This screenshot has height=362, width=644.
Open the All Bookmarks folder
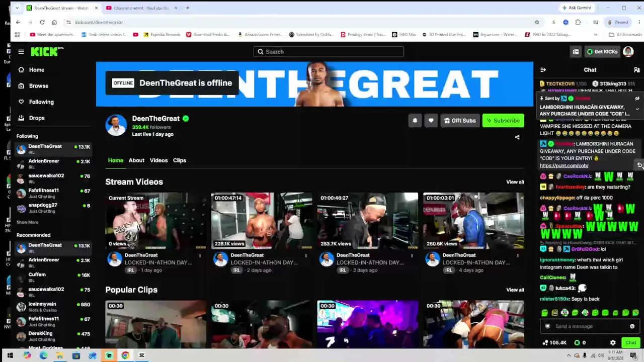(x=625, y=35)
